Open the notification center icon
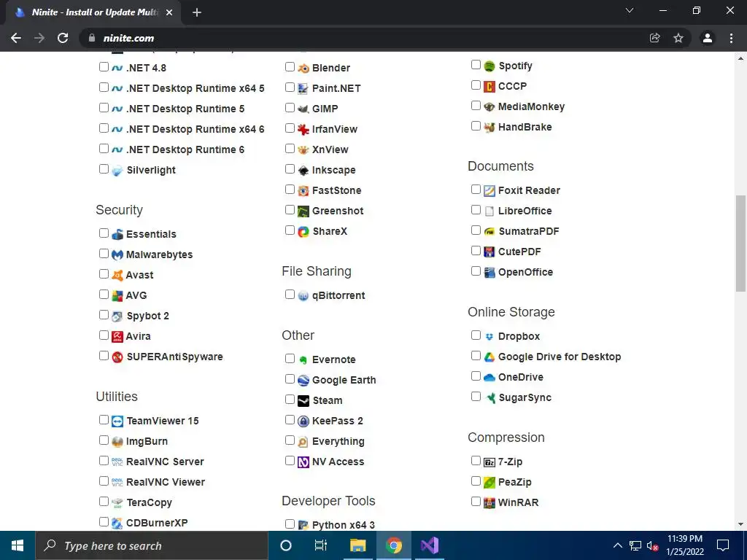This screenshot has height=560, width=747. tap(723, 545)
